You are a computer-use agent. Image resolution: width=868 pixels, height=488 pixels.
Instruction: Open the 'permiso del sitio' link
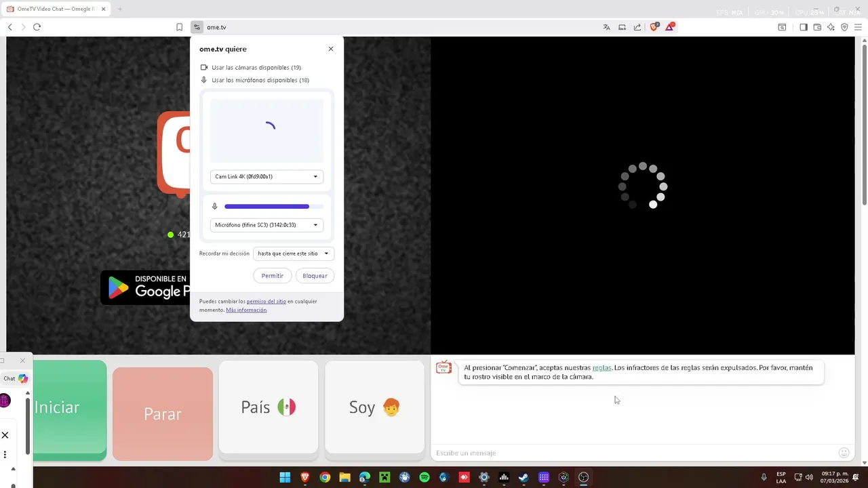266,301
